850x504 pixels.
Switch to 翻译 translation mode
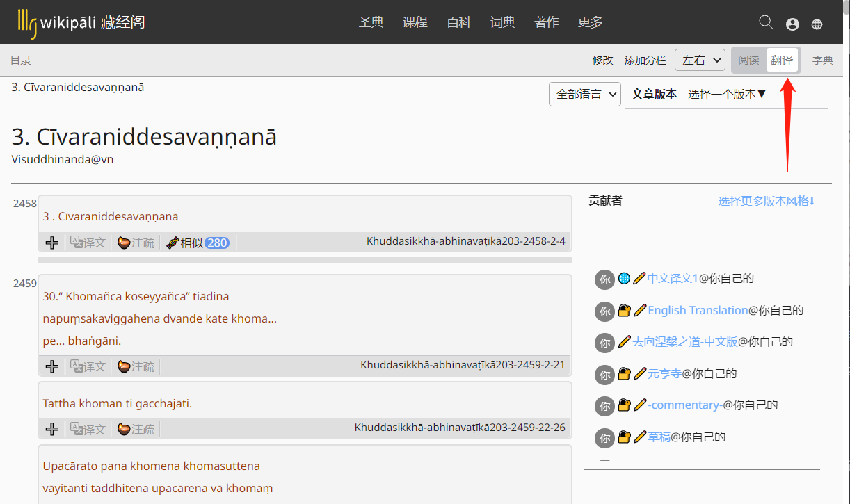click(x=783, y=60)
